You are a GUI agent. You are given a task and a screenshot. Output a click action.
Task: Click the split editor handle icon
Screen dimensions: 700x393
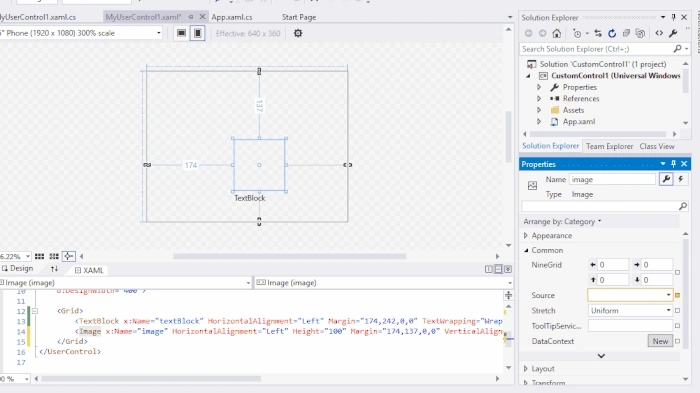508,295
